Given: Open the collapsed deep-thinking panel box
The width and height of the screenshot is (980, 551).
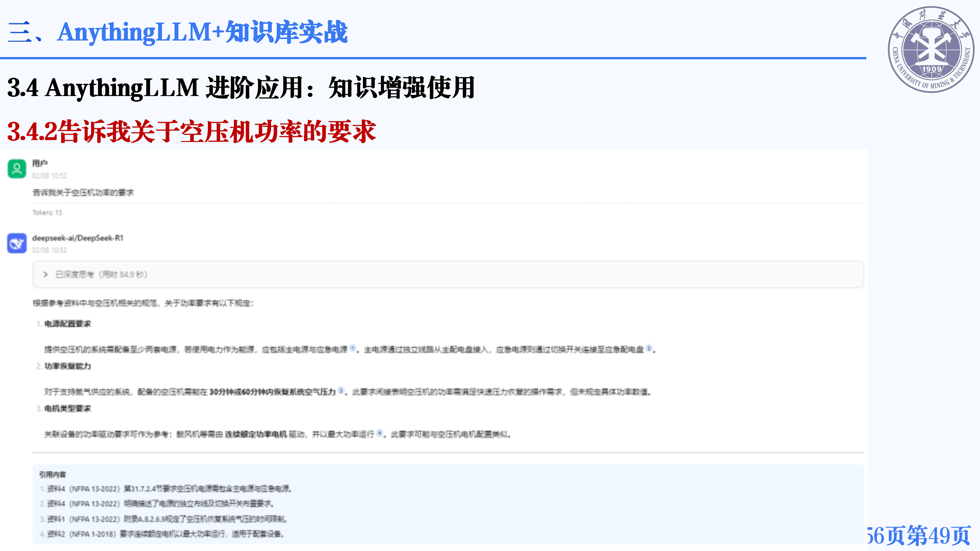Looking at the screenshot, I should click(x=448, y=274).
